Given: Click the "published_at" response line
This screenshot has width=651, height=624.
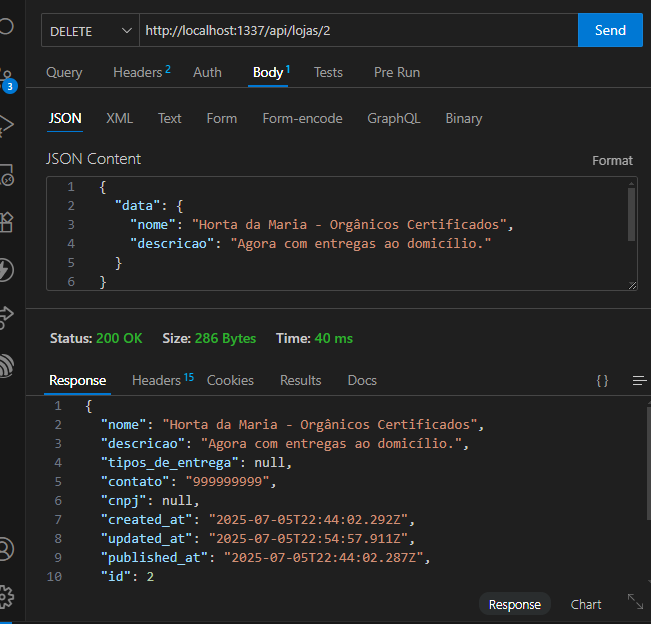Looking at the screenshot, I should [266, 558].
